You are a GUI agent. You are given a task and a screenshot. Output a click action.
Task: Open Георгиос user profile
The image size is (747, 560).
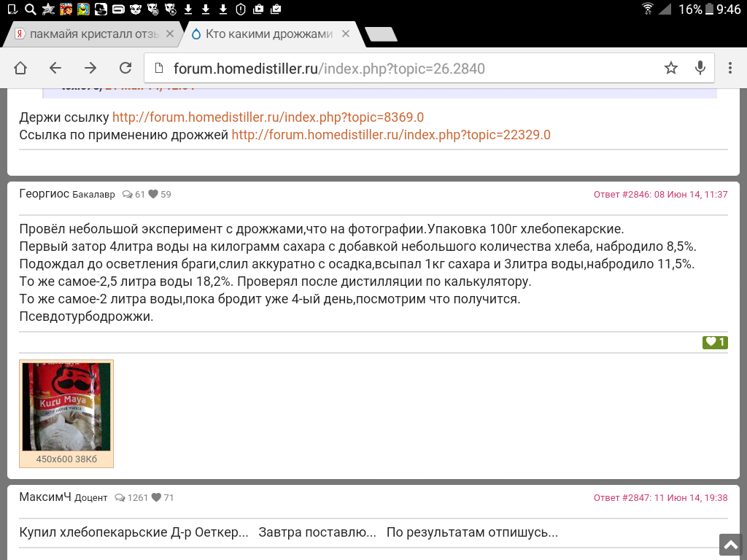click(44, 194)
